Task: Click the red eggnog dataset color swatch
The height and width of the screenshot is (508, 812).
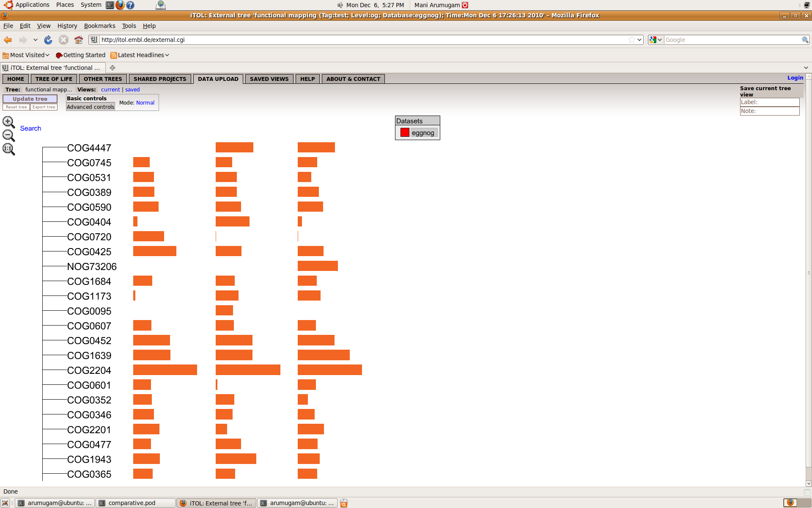Action: click(405, 133)
